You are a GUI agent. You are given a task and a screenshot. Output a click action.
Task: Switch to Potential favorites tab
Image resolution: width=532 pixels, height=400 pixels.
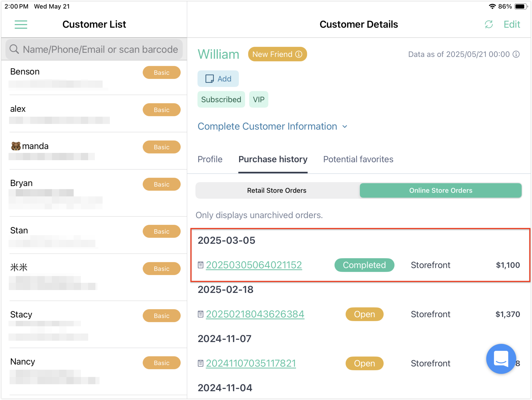click(x=358, y=159)
